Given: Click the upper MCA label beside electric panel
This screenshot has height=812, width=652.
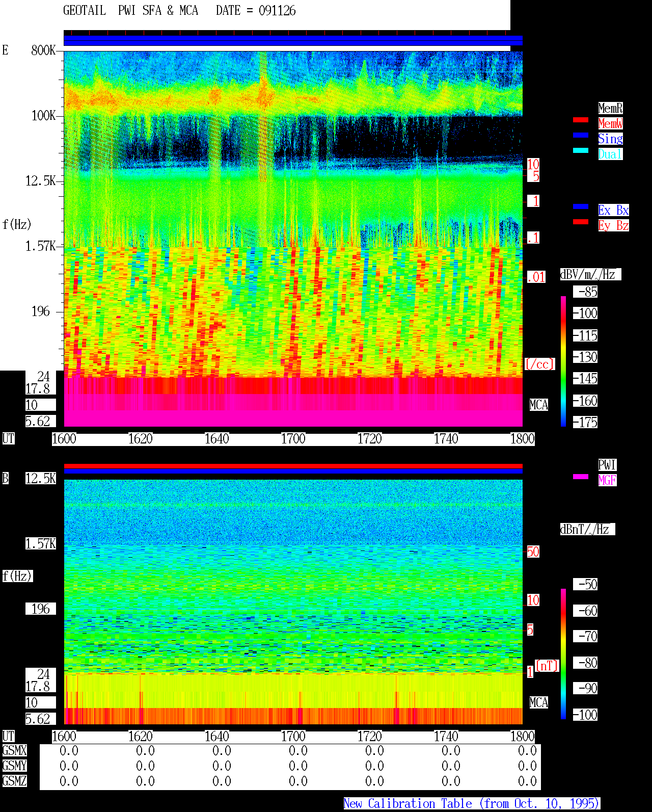Looking at the screenshot, I should 539,405.
